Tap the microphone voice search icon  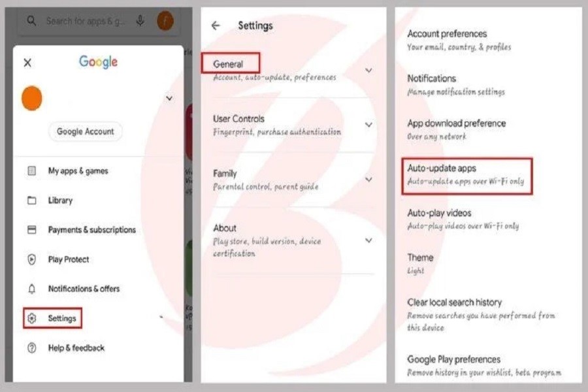[x=140, y=21]
